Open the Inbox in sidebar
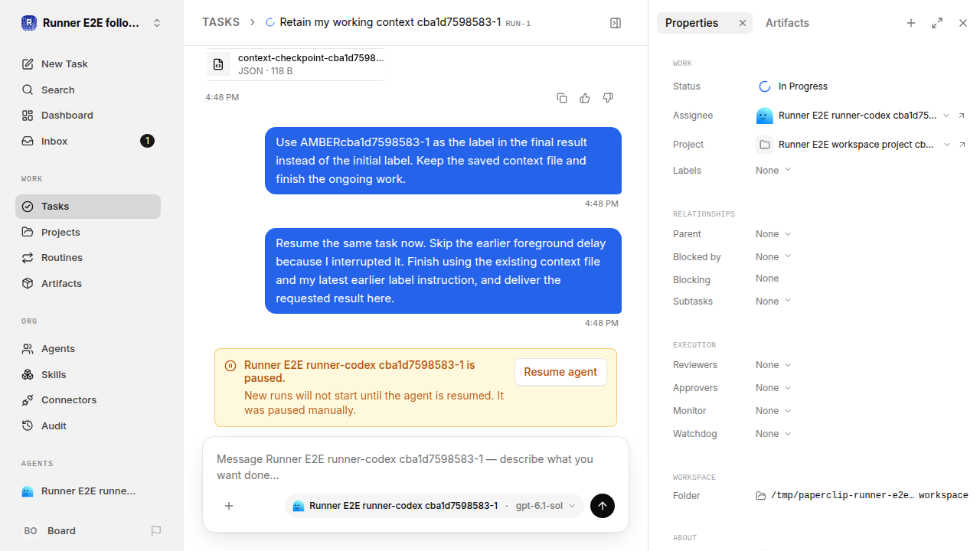 tap(88, 141)
